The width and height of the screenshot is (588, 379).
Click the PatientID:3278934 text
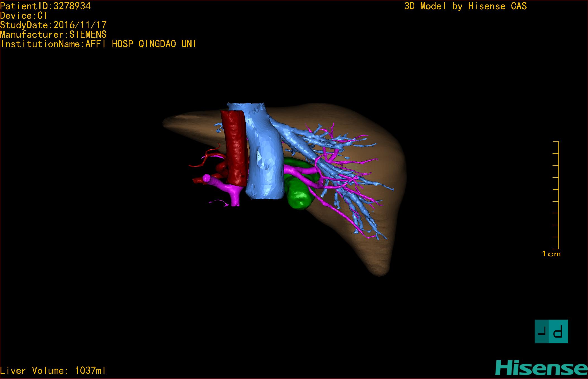[45, 6]
